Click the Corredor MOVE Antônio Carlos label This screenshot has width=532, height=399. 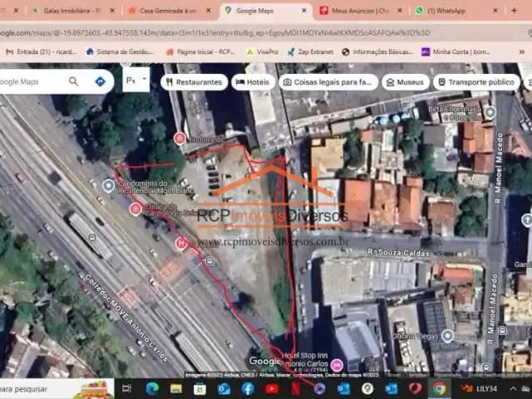pyautogui.click(x=126, y=318)
